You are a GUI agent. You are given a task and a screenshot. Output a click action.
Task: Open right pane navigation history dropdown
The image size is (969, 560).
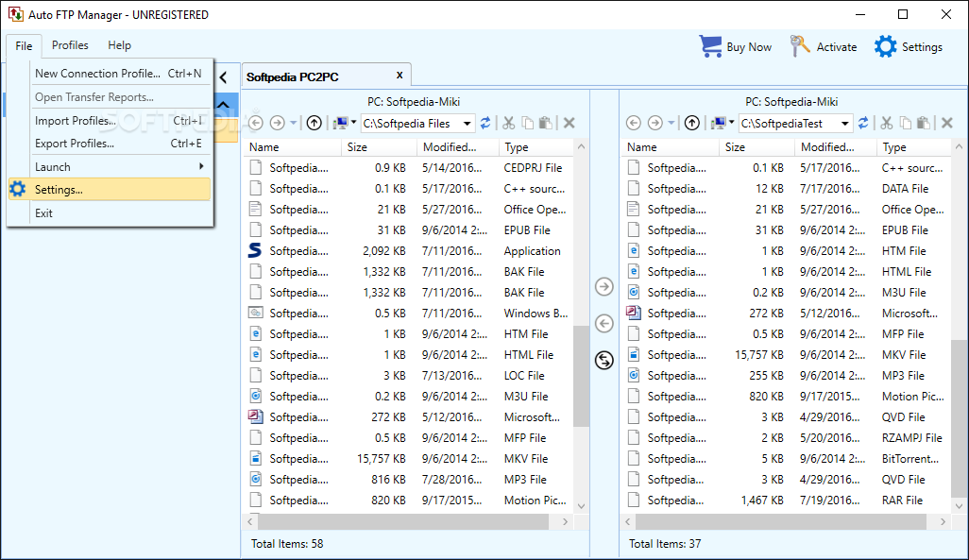[x=671, y=123]
